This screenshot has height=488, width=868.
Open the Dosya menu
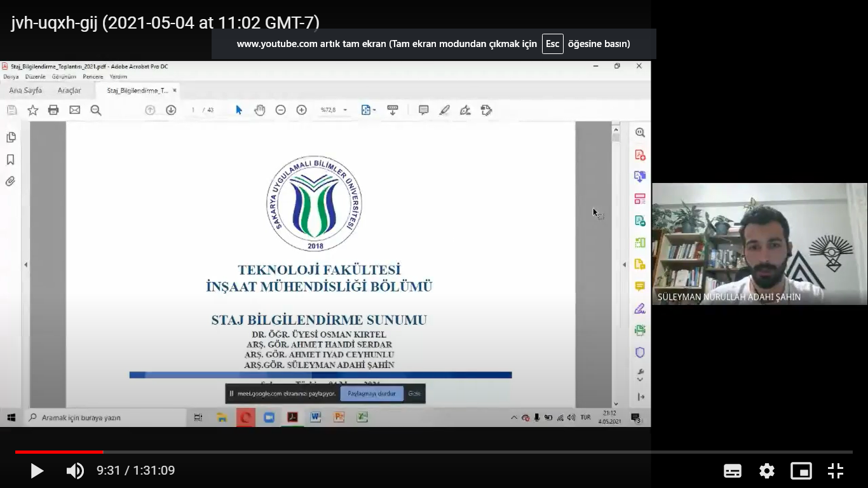11,76
